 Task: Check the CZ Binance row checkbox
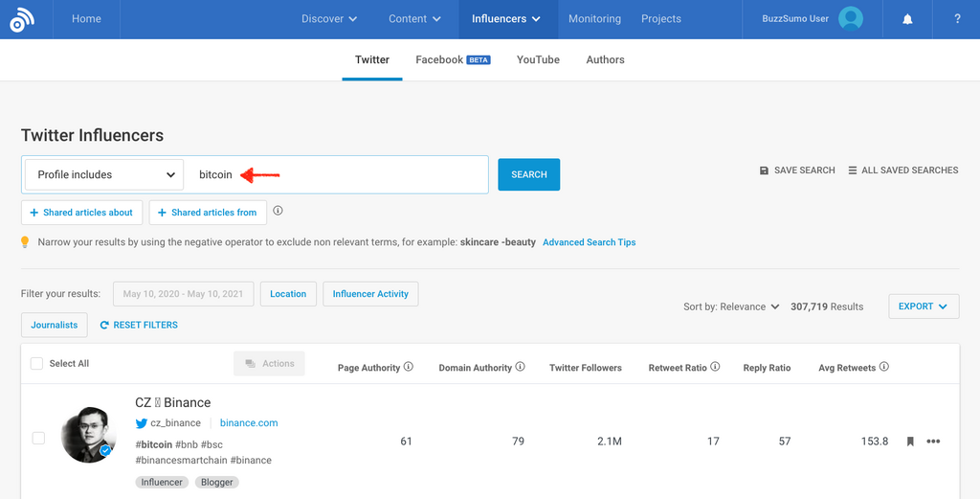[38, 439]
